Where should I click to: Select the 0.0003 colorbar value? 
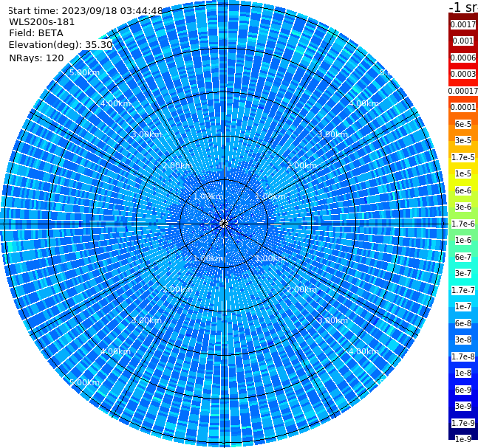click(463, 74)
